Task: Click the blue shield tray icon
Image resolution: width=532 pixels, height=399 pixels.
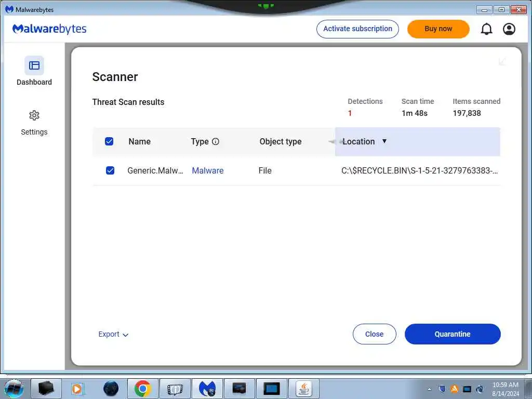Action: click(x=442, y=389)
